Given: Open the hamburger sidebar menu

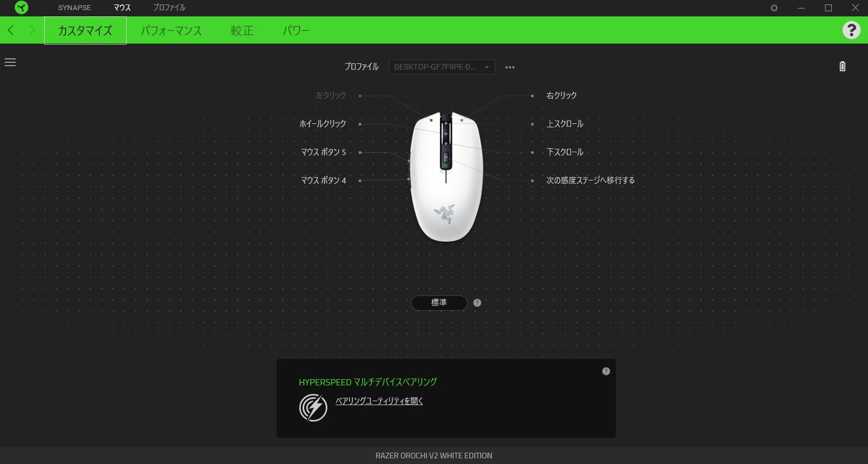Looking at the screenshot, I should (10, 62).
